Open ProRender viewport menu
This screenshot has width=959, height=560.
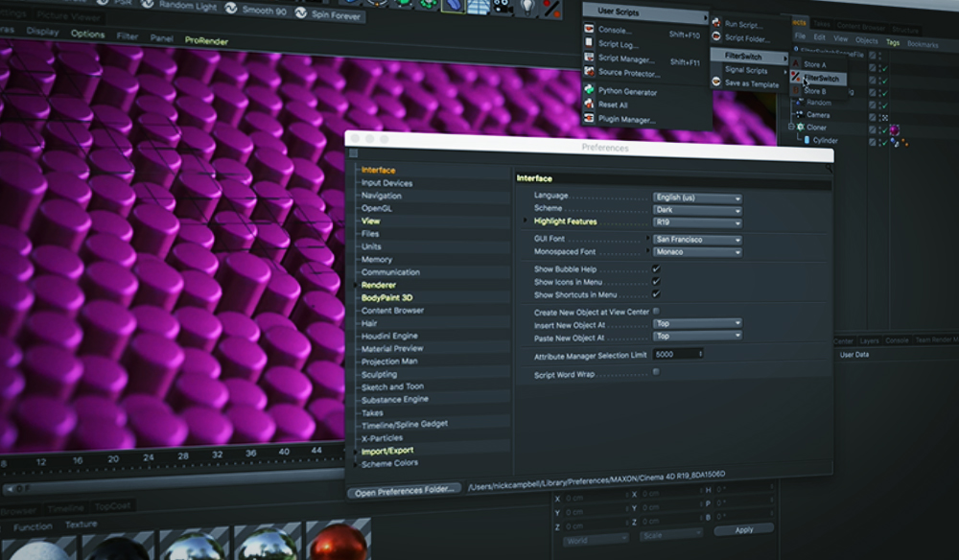coord(206,41)
